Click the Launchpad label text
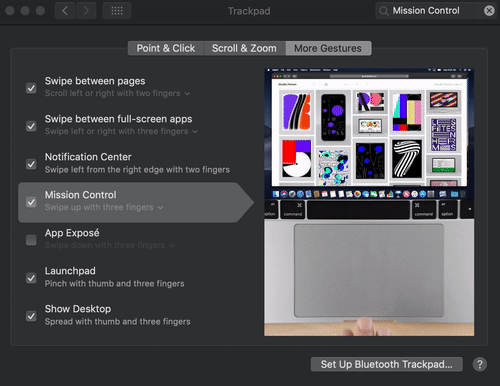The image size is (500, 386). [70, 271]
